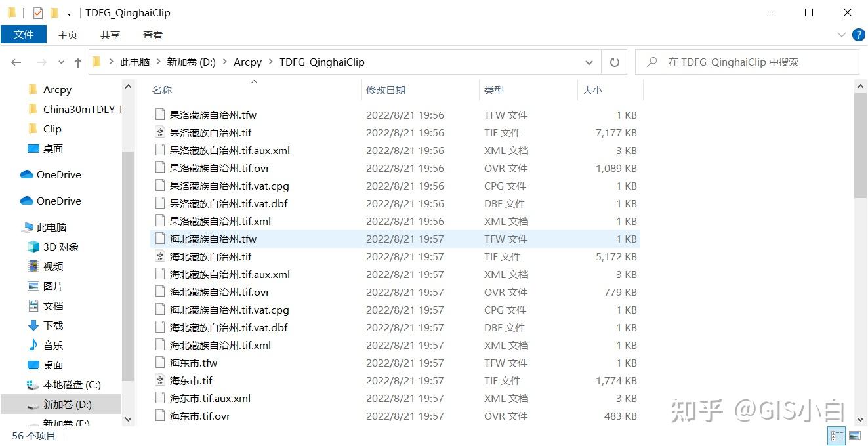This screenshot has width=868, height=446.
Task: Expand the ribbon with the chevron
Action: [x=842, y=35]
